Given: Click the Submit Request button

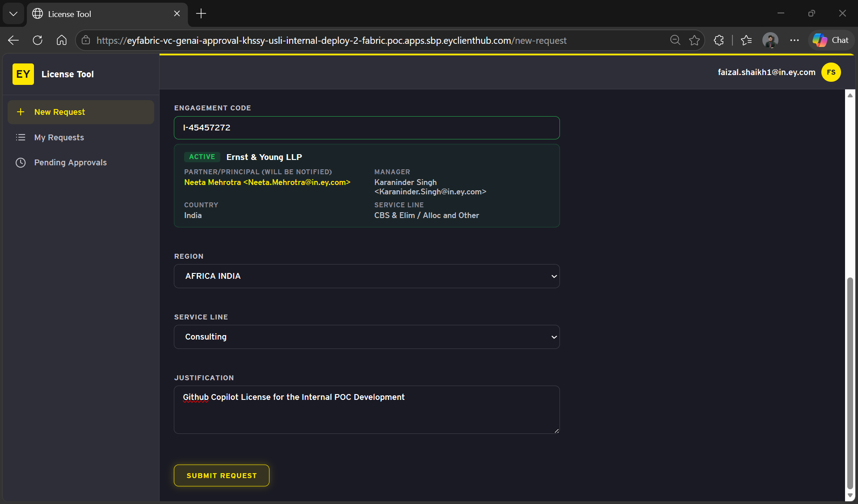Looking at the screenshot, I should click(x=222, y=475).
